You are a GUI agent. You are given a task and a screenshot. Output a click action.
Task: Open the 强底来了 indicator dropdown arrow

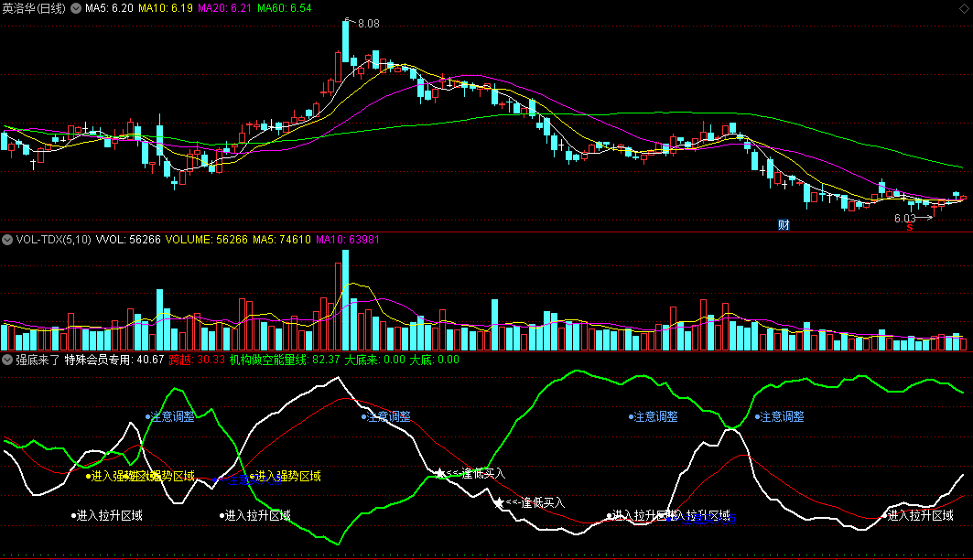pyautogui.click(x=7, y=359)
